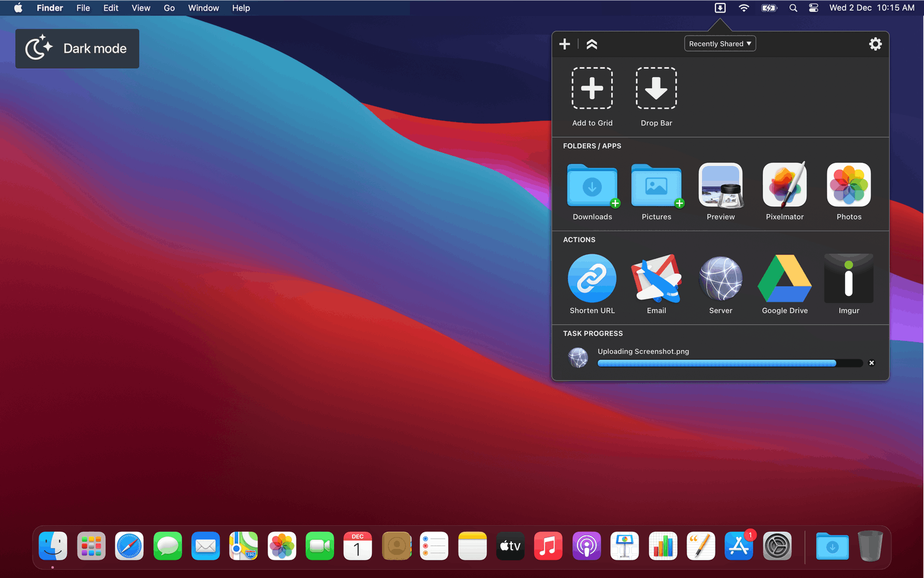Image resolution: width=924 pixels, height=578 pixels.
Task: Open Music from the Dock
Action: pos(548,546)
